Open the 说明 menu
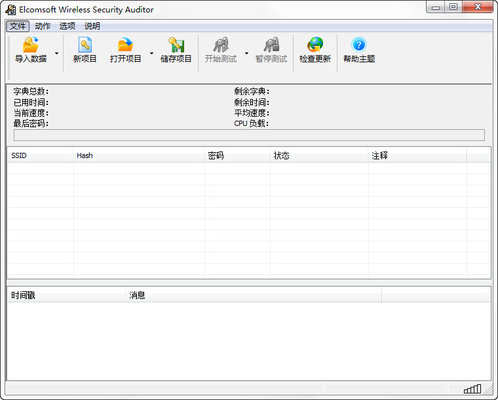 (92, 26)
